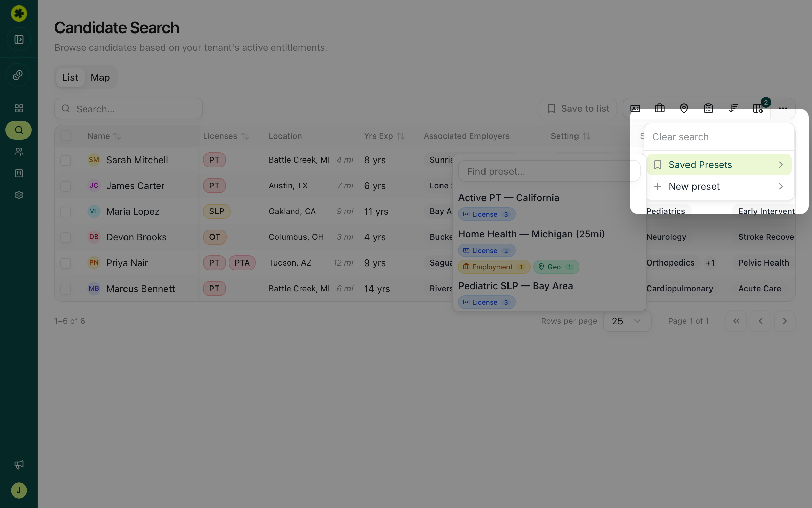Switch to the List tab
812x508 pixels.
pyautogui.click(x=70, y=77)
